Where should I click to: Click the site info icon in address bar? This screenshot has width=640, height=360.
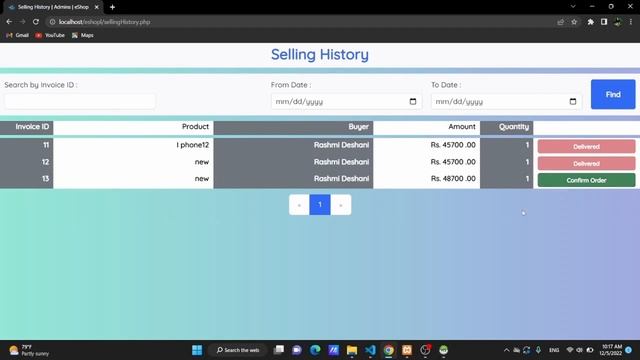(x=52, y=22)
